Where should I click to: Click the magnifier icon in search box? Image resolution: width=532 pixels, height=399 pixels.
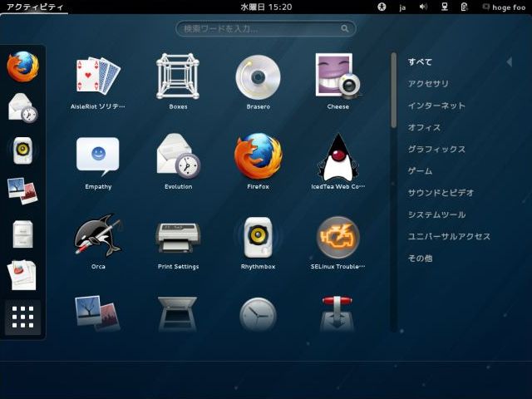tap(345, 28)
